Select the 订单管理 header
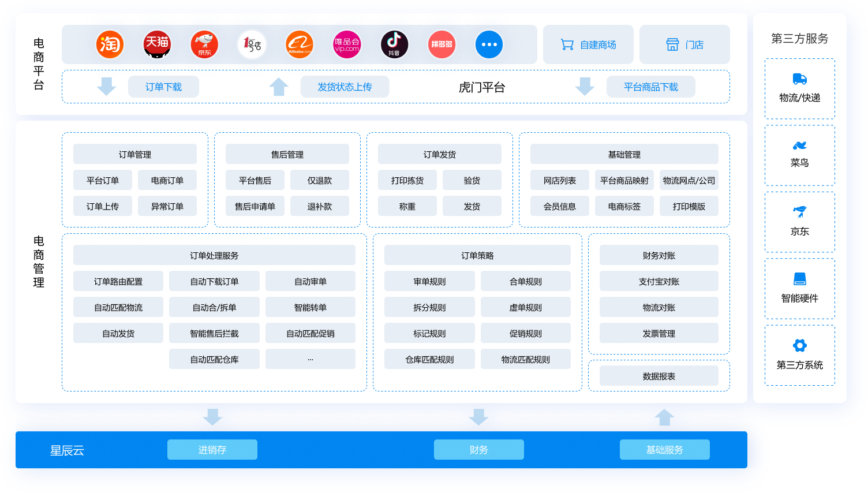Viewport: 868px width, 492px height. (134, 154)
